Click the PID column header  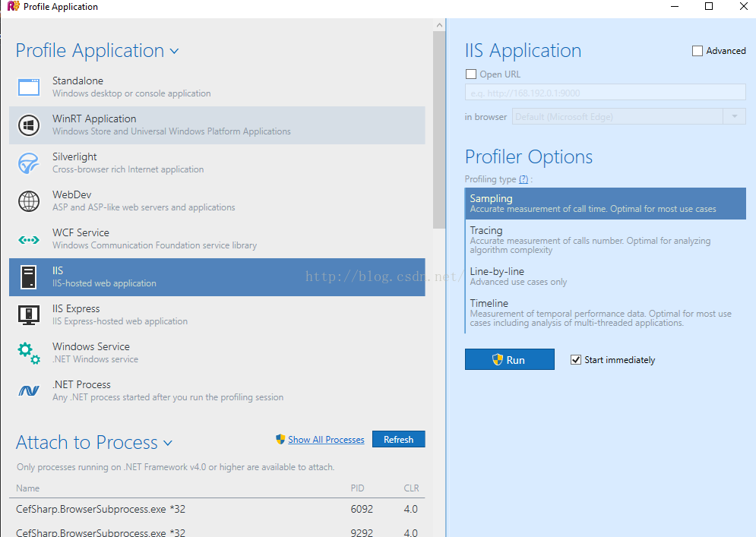click(357, 488)
